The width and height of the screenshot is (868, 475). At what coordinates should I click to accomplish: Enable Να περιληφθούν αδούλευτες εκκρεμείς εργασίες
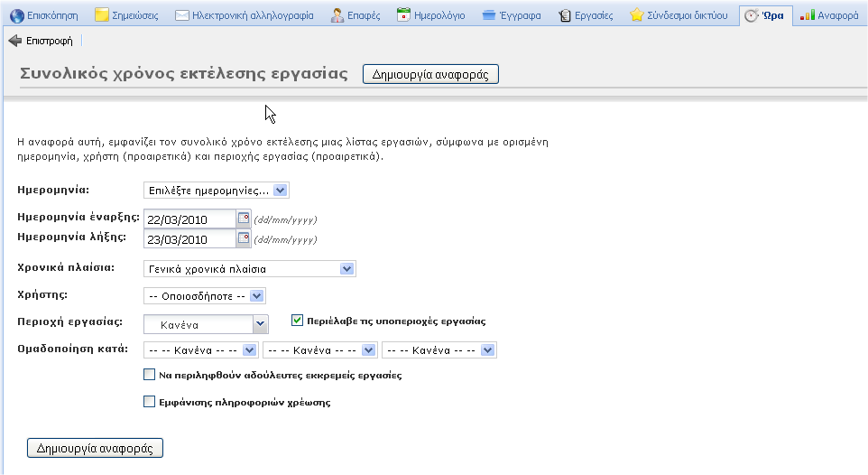point(150,375)
